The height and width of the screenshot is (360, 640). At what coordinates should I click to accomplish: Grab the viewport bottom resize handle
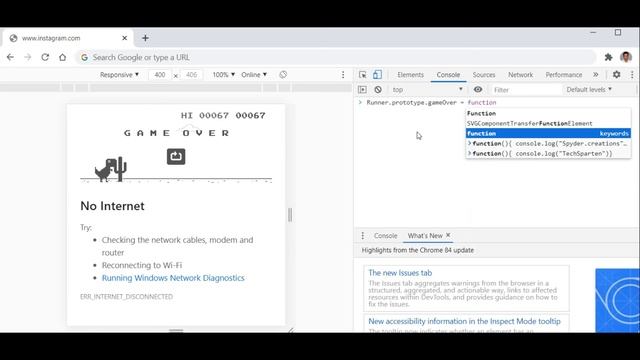(x=176, y=330)
